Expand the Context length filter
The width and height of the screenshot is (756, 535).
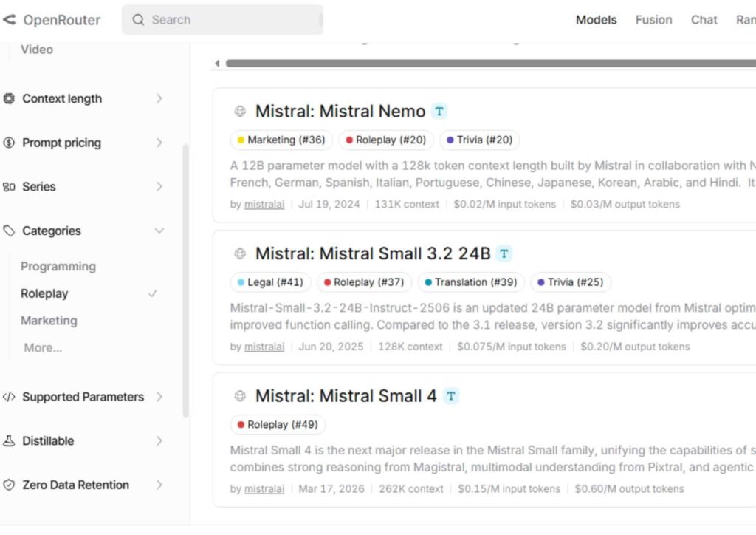click(159, 98)
